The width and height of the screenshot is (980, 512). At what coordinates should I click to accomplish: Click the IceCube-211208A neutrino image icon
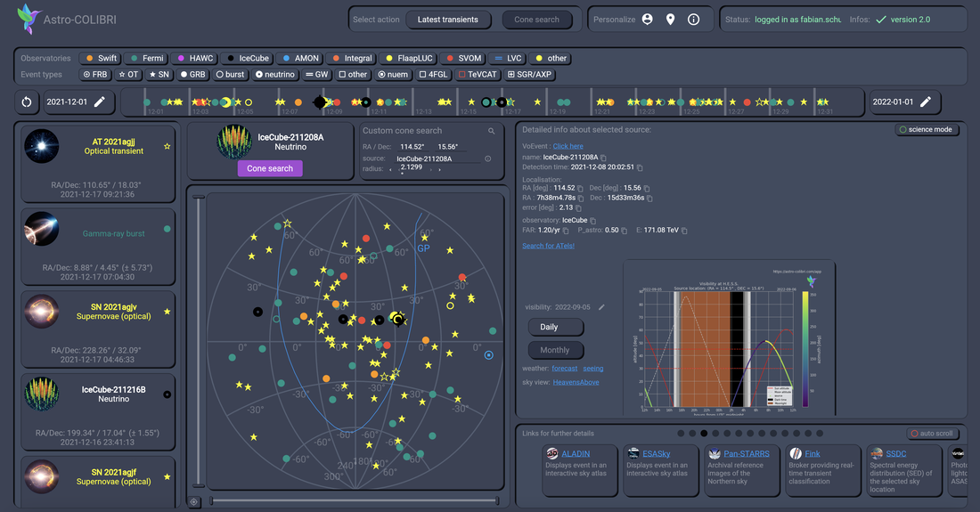[234, 142]
